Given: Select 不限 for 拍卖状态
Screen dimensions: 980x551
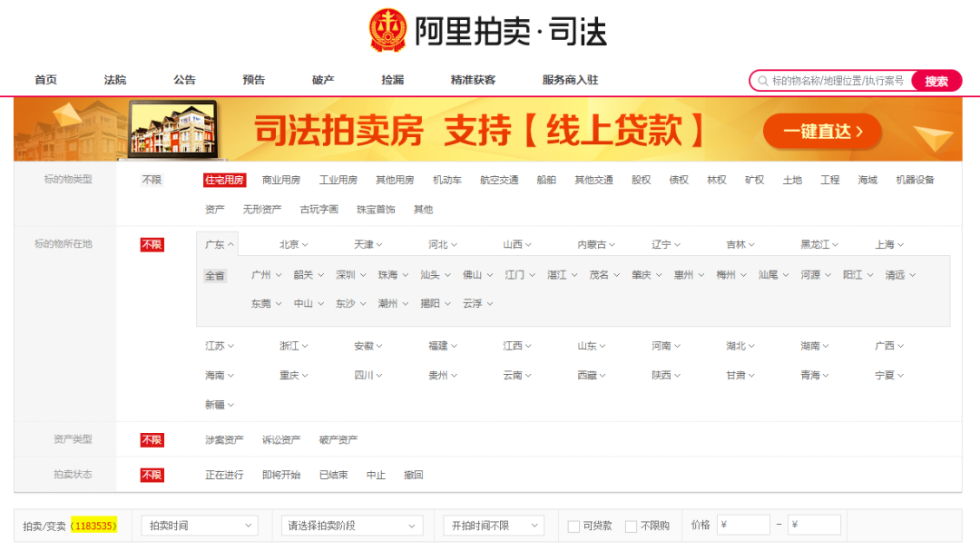Looking at the screenshot, I should [x=152, y=475].
